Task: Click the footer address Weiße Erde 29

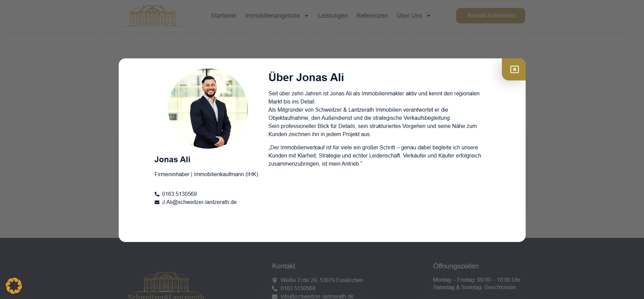Action: coord(321,280)
